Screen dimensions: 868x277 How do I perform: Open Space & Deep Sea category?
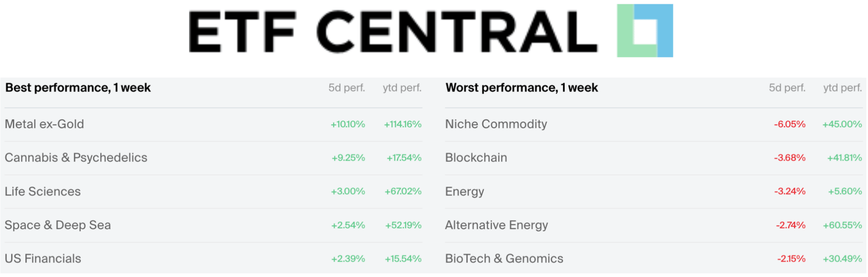[57, 225]
